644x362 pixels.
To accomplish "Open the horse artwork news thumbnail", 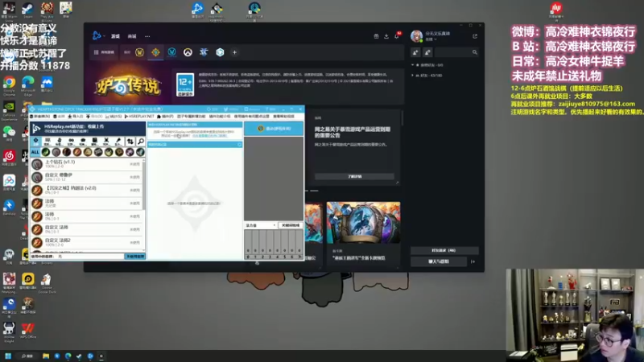I will click(364, 223).
